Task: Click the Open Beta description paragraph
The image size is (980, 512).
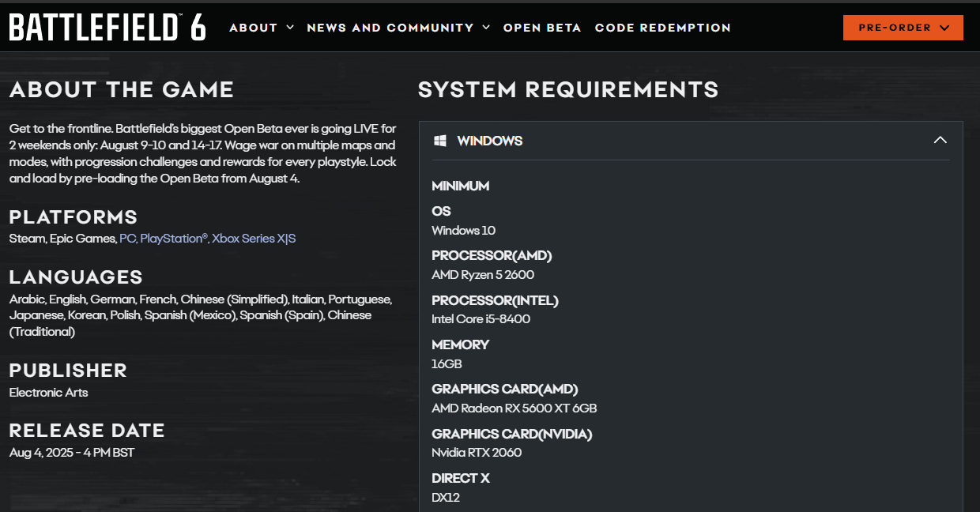Action: click(x=203, y=153)
